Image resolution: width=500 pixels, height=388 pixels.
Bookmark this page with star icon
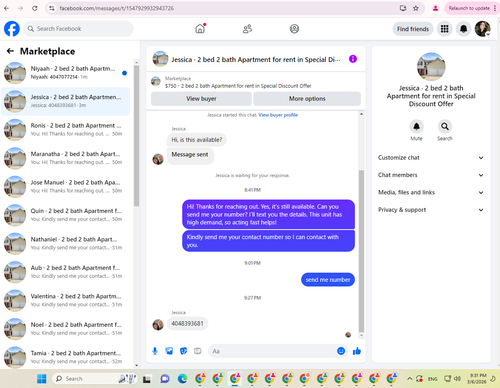(x=416, y=8)
